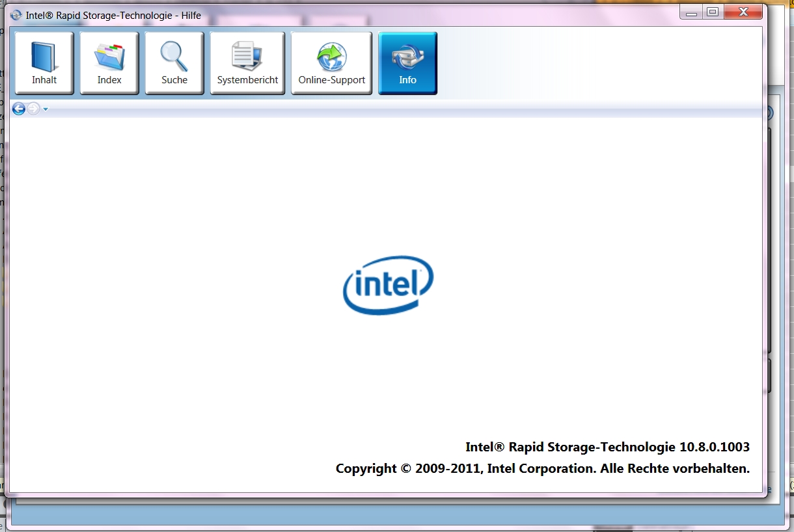Expand the navigation history dropdown arrow
Image resolution: width=794 pixels, height=532 pixels.
coord(46,109)
